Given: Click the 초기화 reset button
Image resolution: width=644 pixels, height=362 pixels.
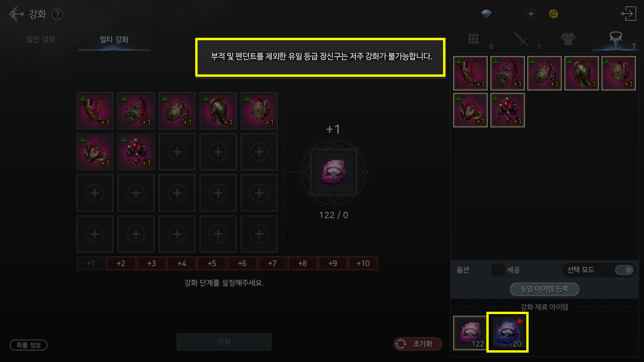Looking at the screenshot, I should [418, 344].
